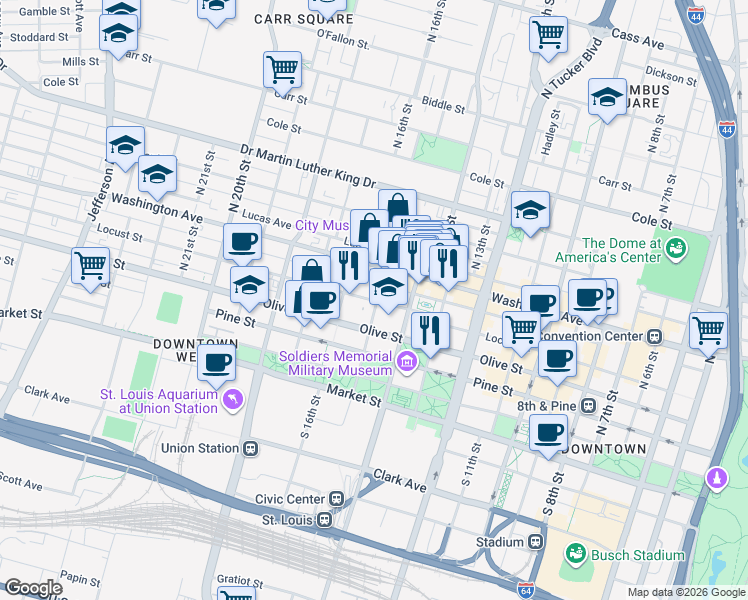Click the 'Soldiers Memorial Military Museum' label
Image resolution: width=748 pixels, height=600 pixels.
(336, 363)
